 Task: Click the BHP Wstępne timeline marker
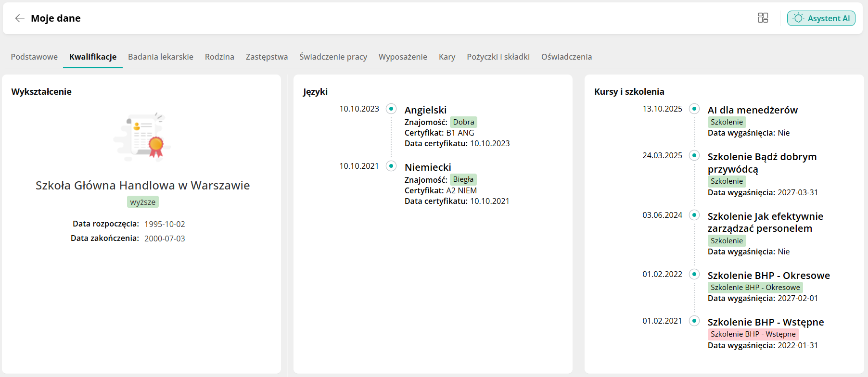point(694,321)
